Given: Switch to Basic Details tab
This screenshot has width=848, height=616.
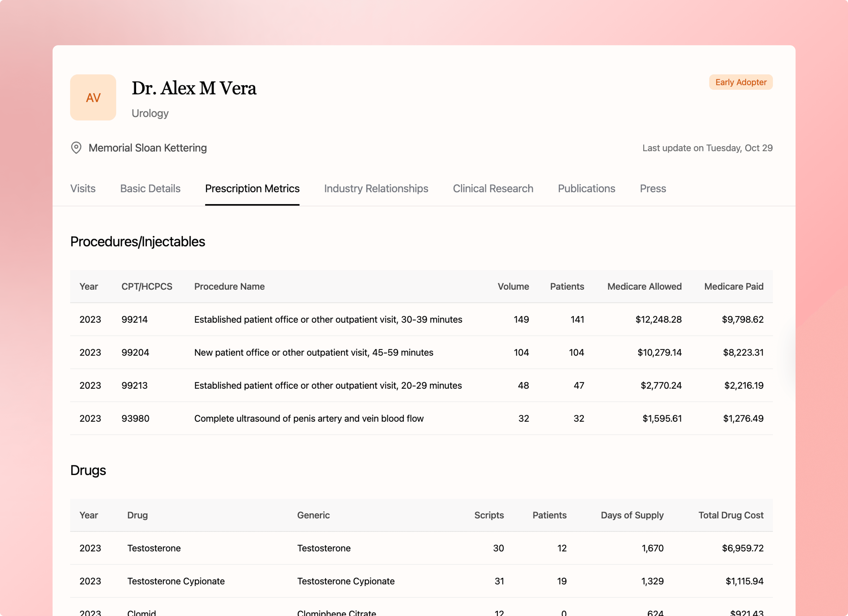Looking at the screenshot, I should pyautogui.click(x=150, y=188).
